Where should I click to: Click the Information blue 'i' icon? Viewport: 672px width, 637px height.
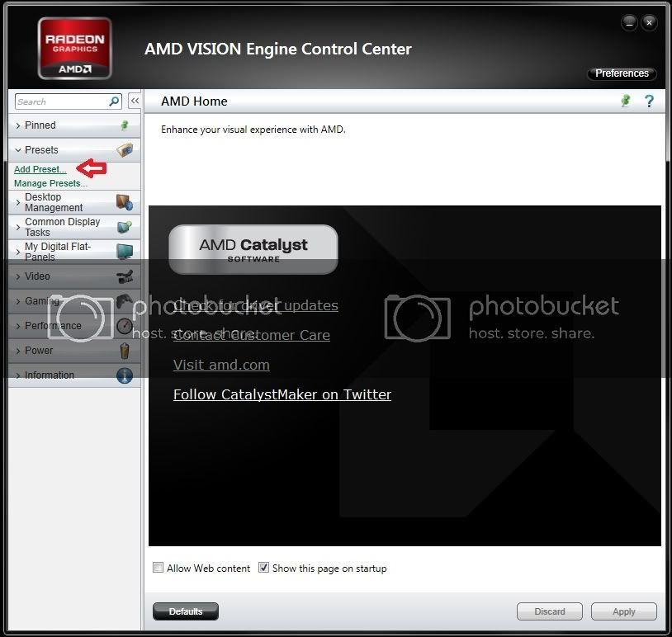point(125,375)
